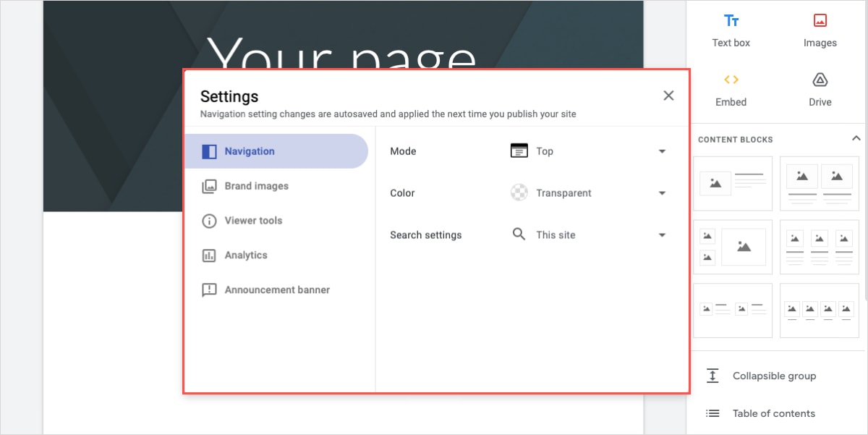The image size is (868, 435).
Task: Open the navigation Mode dropdown
Action: pyautogui.click(x=661, y=151)
